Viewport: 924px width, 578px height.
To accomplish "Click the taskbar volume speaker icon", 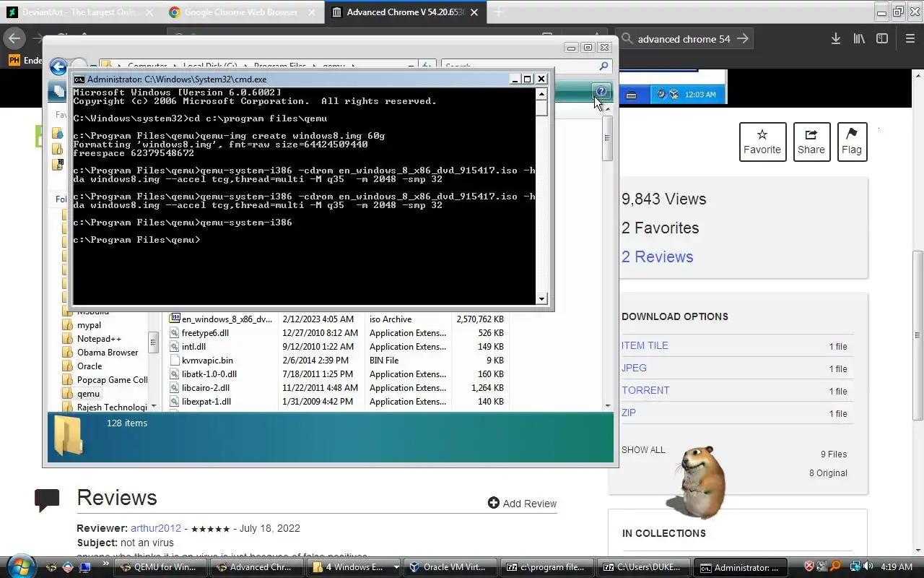I will tap(868, 567).
